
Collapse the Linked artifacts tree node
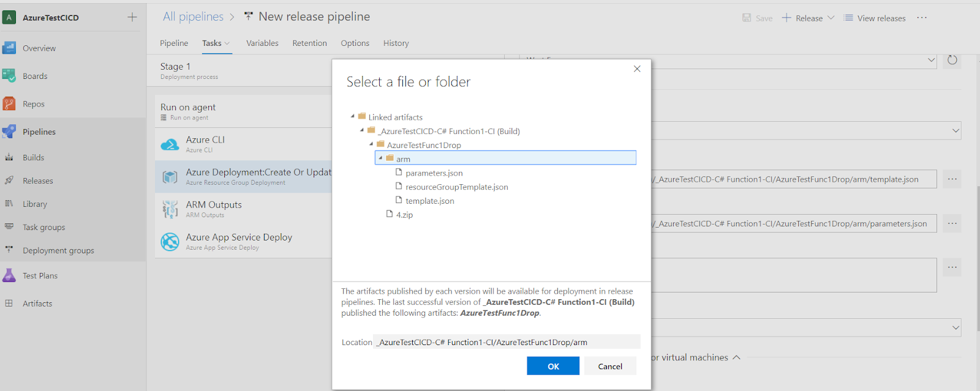click(x=353, y=116)
